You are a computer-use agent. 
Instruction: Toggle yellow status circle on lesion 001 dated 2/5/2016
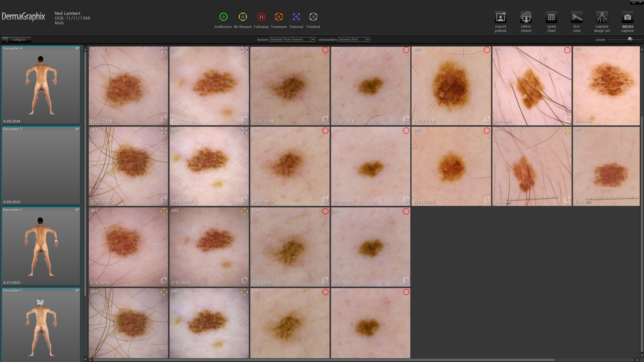coord(164,211)
